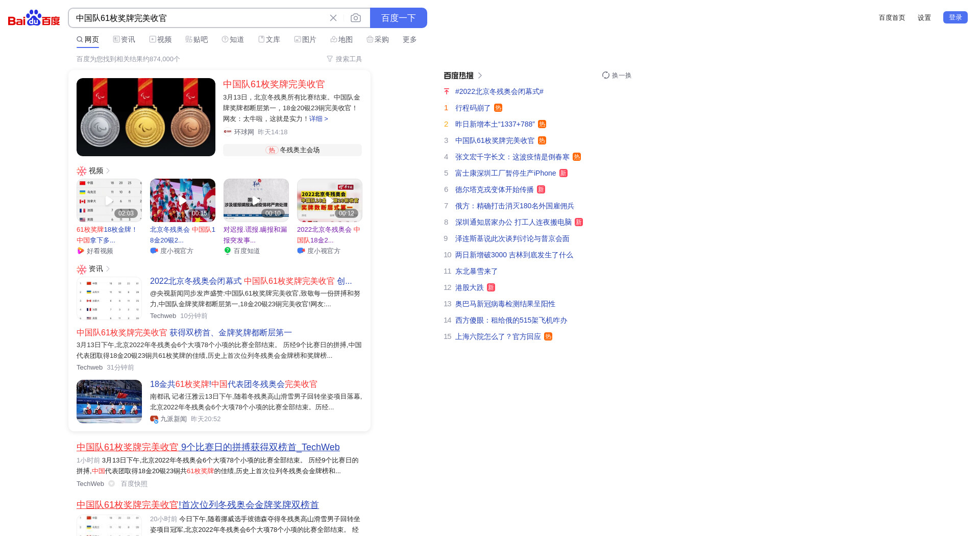Click the 百度一下 search button

tap(399, 18)
